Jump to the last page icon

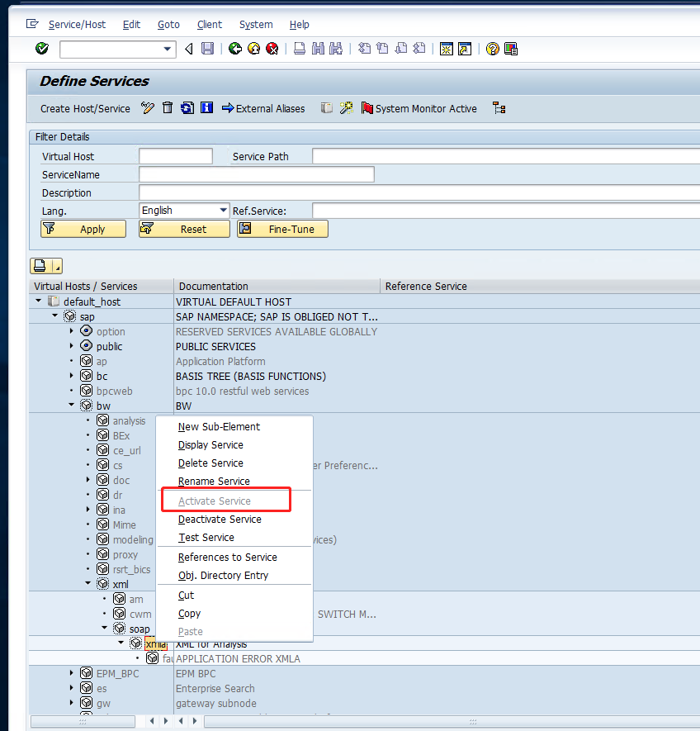tap(419, 49)
